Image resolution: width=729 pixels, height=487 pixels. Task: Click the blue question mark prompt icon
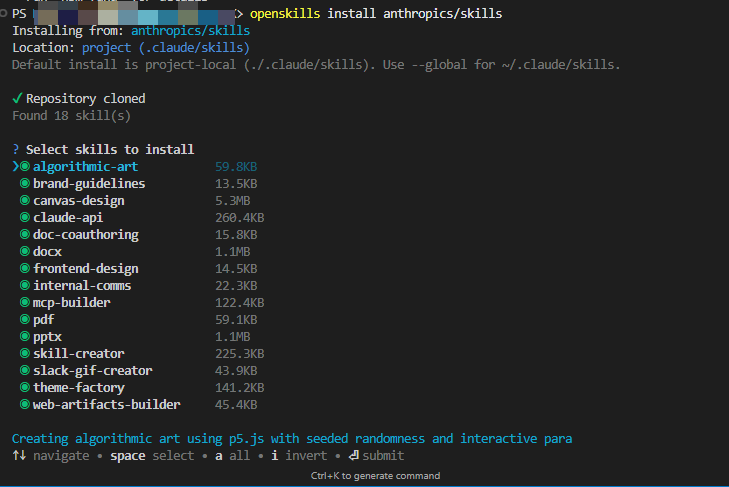(x=16, y=149)
